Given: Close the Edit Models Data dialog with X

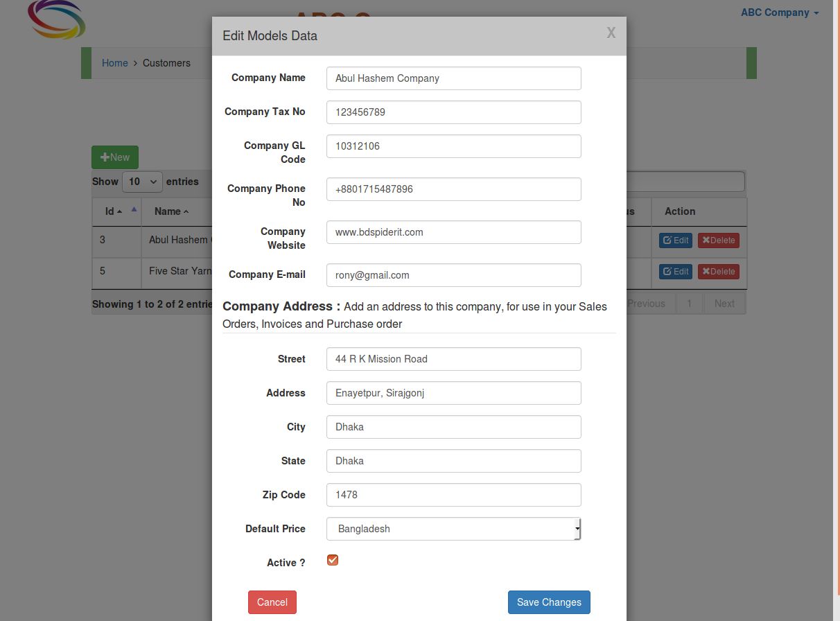Looking at the screenshot, I should (x=611, y=33).
